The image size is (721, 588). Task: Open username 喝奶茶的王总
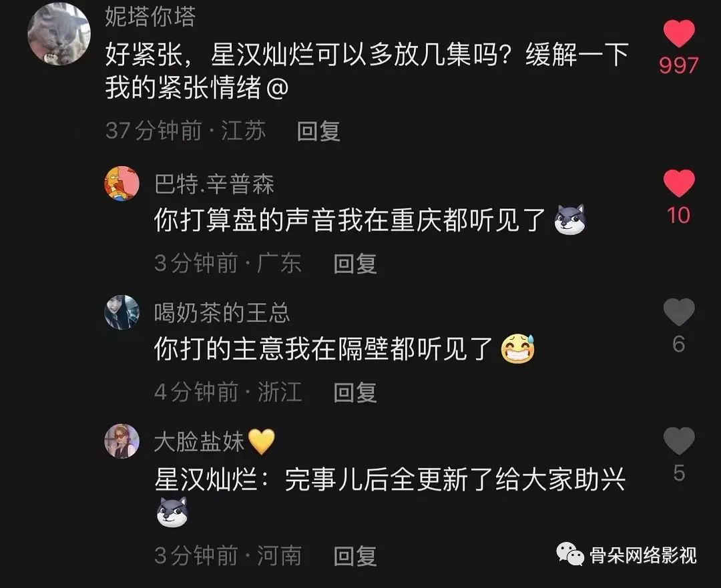tap(222, 312)
